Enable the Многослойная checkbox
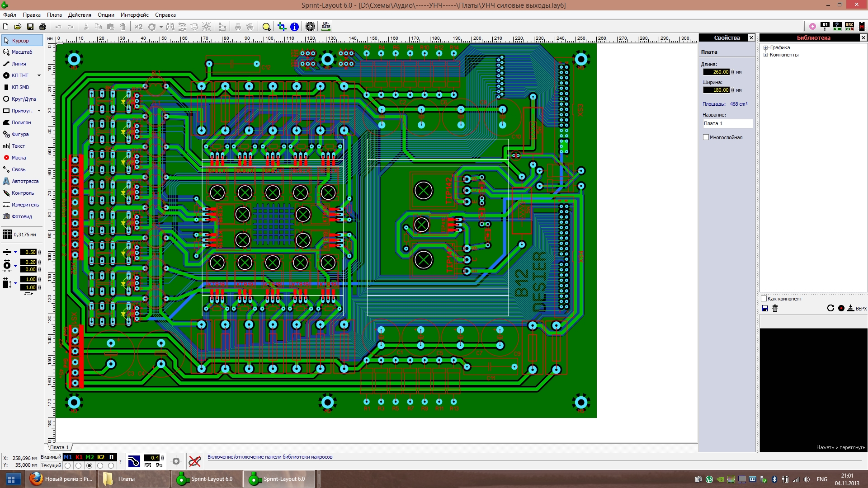The image size is (868, 488). [706, 137]
